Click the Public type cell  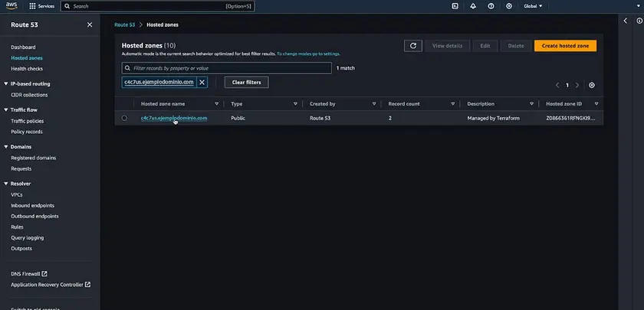(238, 118)
